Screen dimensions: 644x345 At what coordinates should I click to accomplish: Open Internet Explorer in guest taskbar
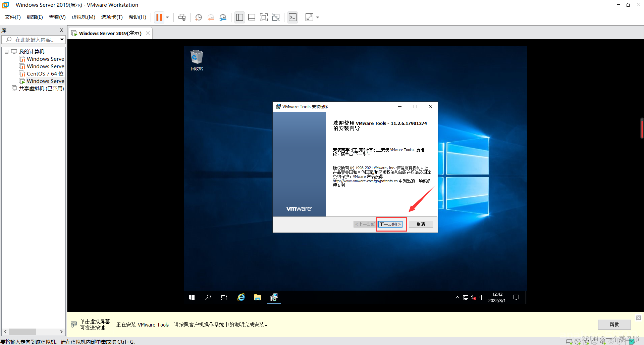(x=241, y=297)
